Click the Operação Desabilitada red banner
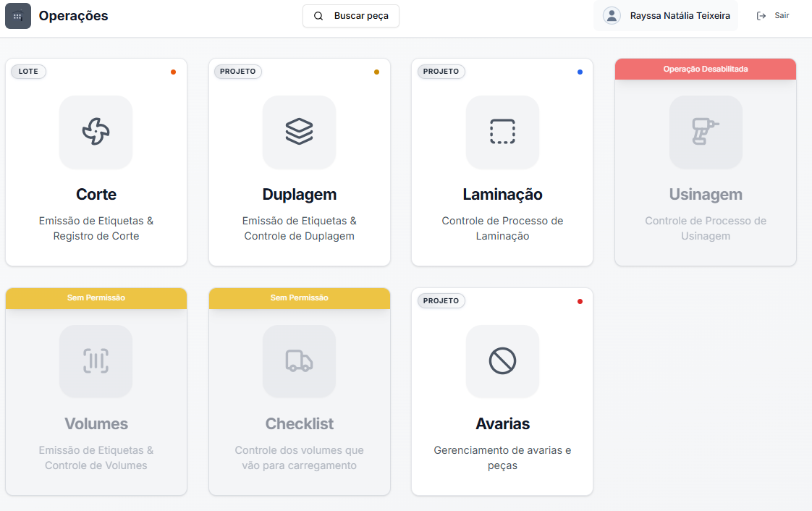This screenshot has width=812, height=511. coord(705,69)
